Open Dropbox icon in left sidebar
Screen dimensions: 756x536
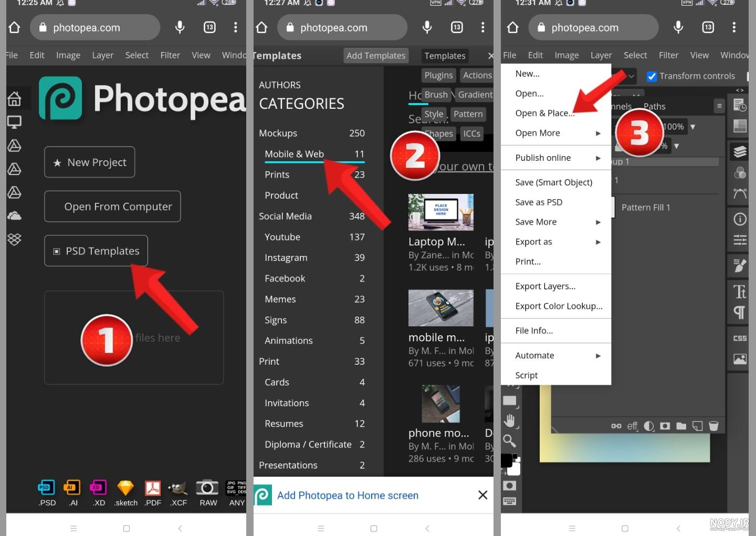tap(14, 239)
